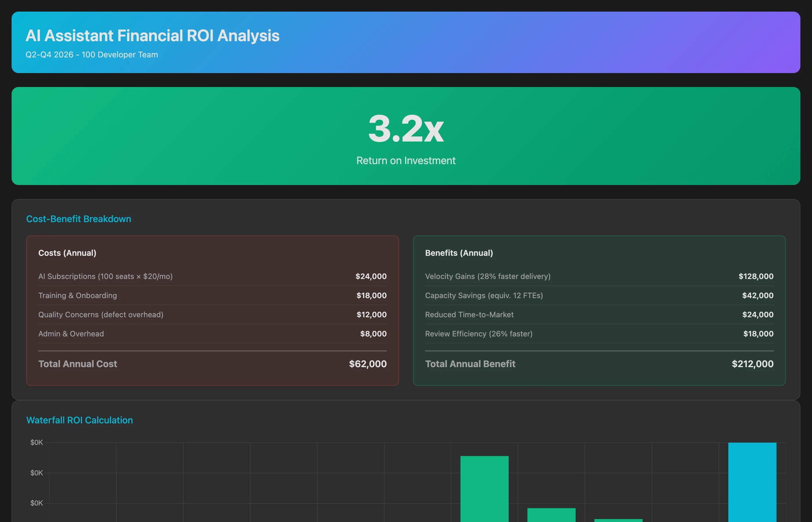Click the $62,000 total cost value
Image resolution: width=812 pixels, height=522 pixels.
pyautogui.click(x=368, y=364)
